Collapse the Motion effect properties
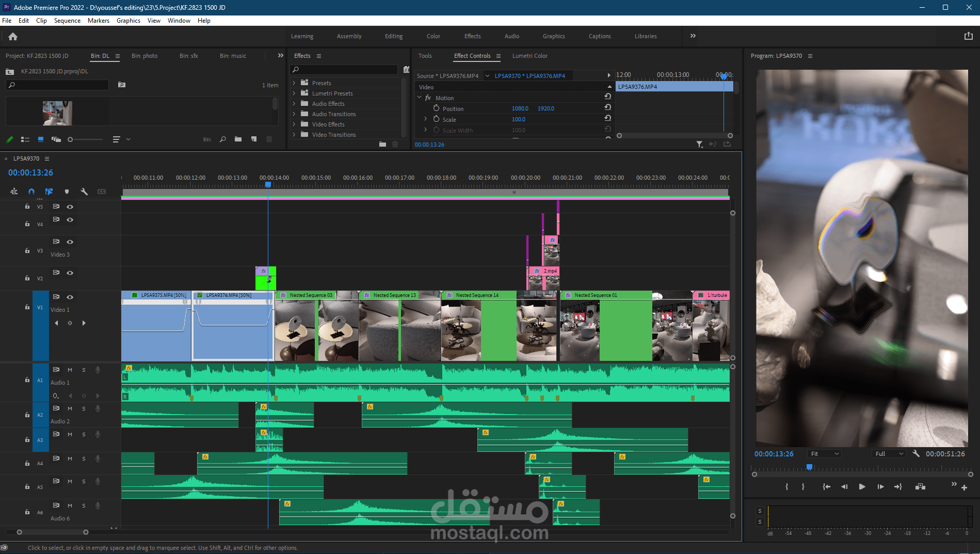 [419, 97]
